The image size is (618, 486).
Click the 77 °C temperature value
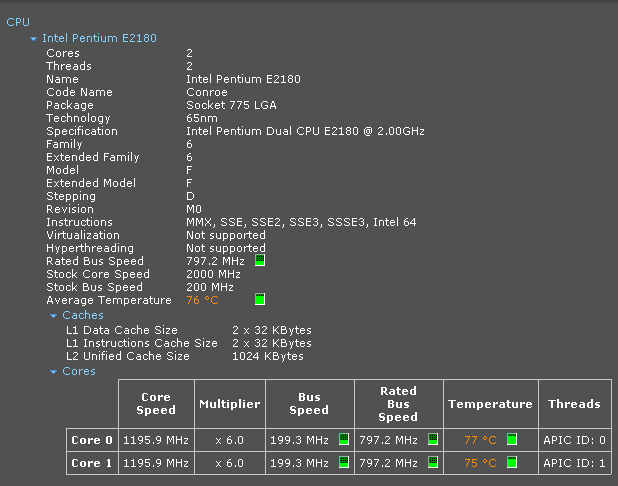click(480, 440)
